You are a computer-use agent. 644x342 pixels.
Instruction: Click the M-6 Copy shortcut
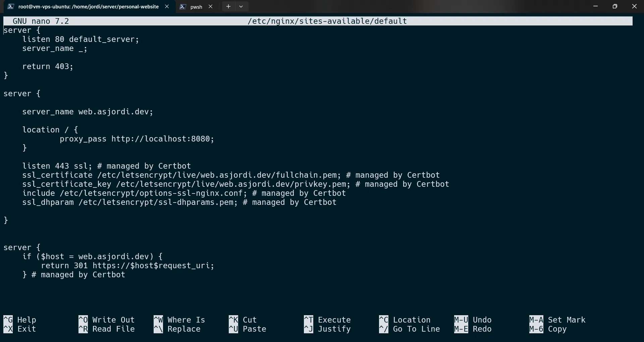[x=548, y=329]
